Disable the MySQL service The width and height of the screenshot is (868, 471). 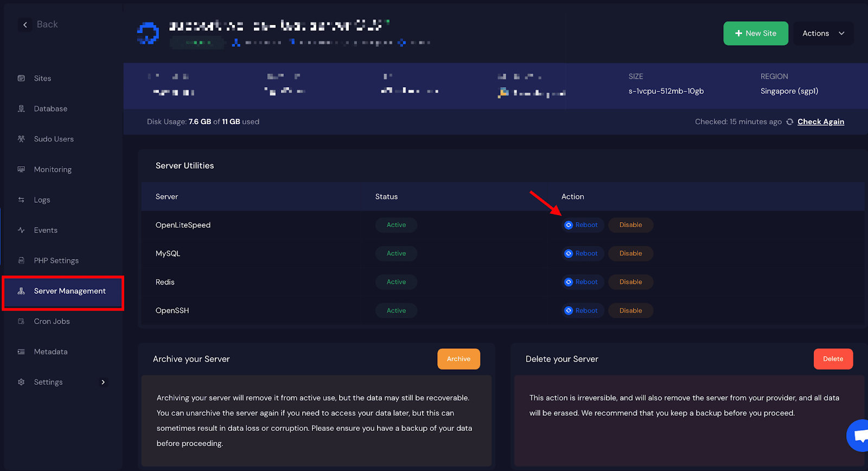pos(630,254)
